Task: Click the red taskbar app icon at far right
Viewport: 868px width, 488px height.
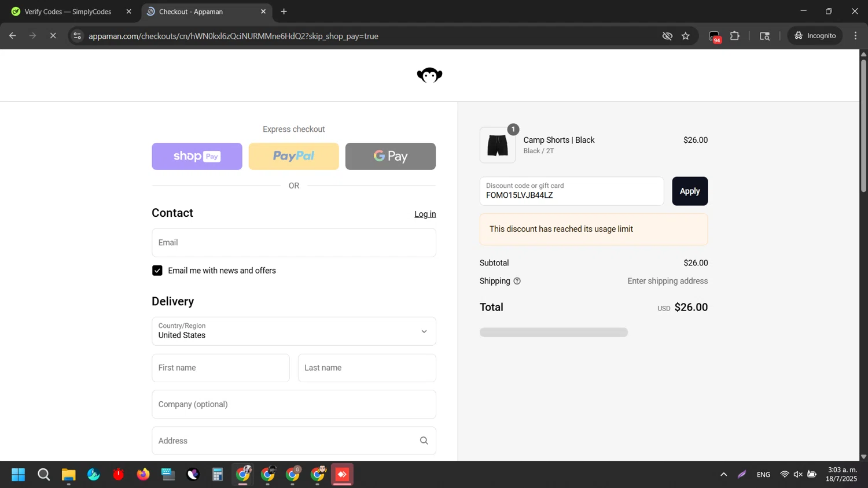Action: [342, 475]
